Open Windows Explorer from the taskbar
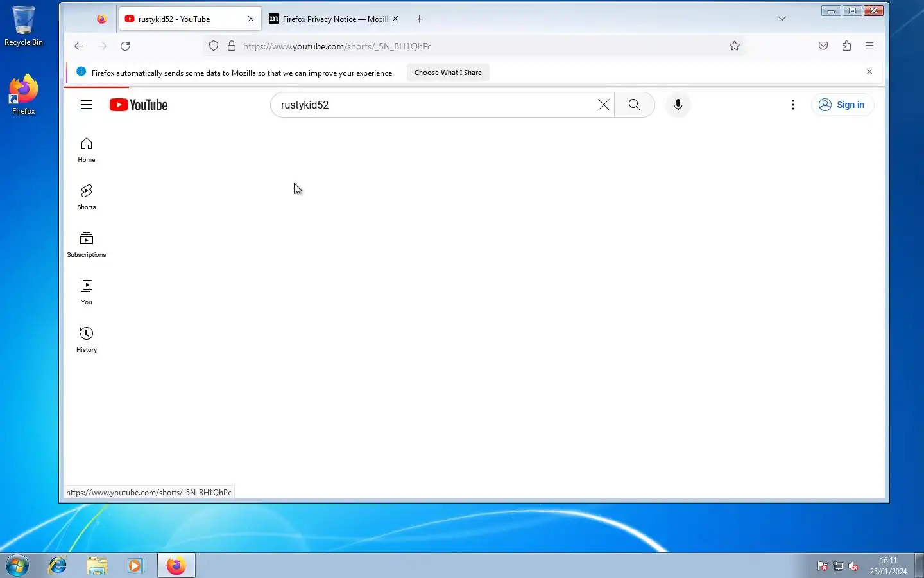The image size is (924, 578). [x=97, y=566]
